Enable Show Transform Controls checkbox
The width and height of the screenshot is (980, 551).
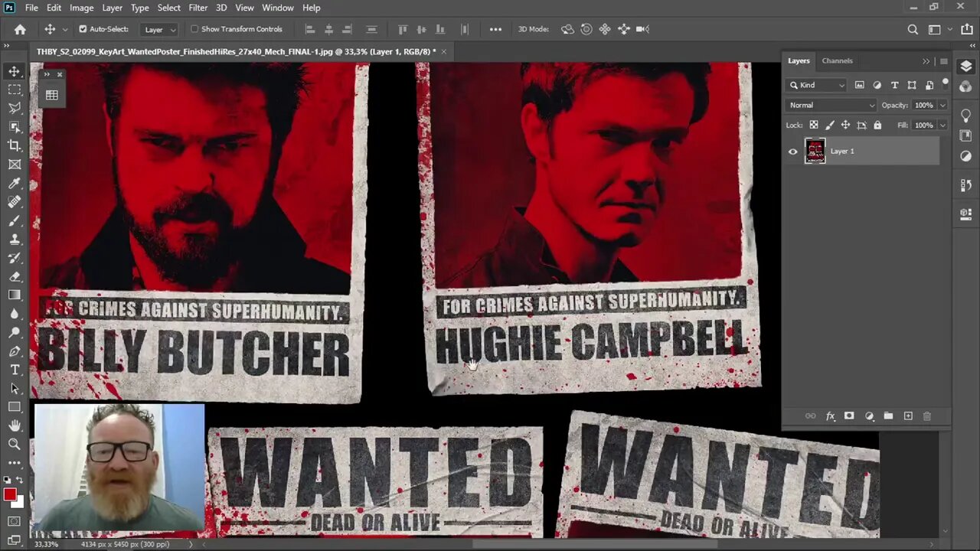pyautogui.click(x=194, y=29)
